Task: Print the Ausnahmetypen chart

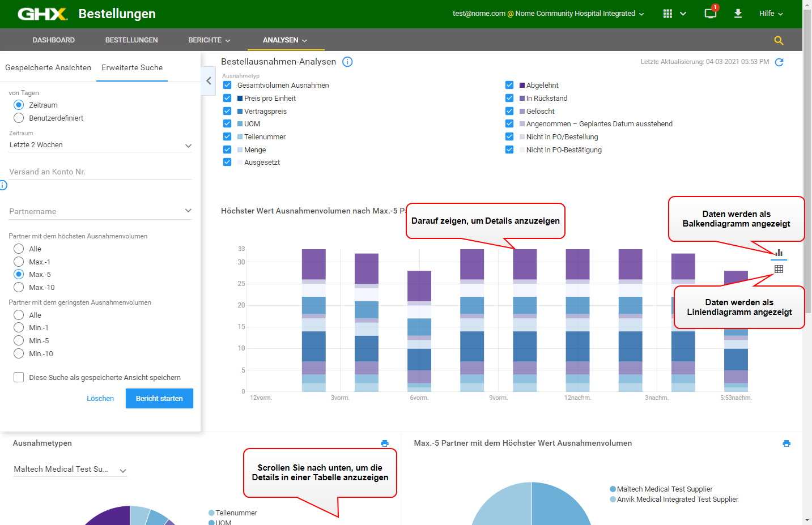Action: coord(385,443)
